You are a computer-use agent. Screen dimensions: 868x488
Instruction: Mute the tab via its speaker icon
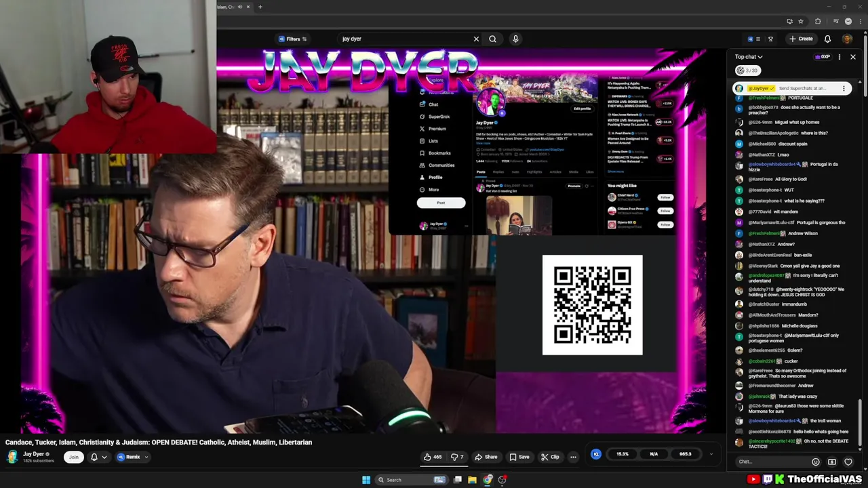tap(239, 7)
